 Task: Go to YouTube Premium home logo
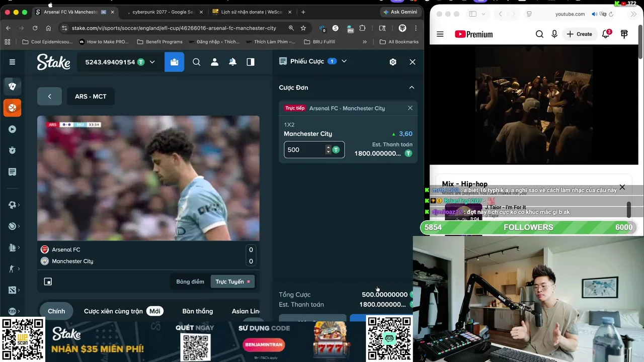(x=473, y=34)
